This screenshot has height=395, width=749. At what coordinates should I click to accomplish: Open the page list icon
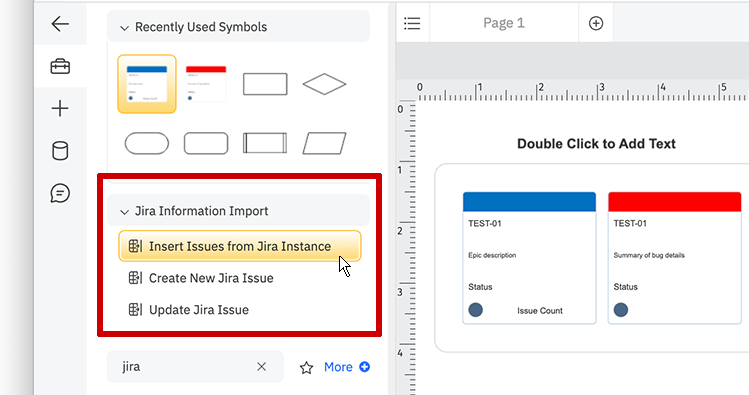click(412, 23)
